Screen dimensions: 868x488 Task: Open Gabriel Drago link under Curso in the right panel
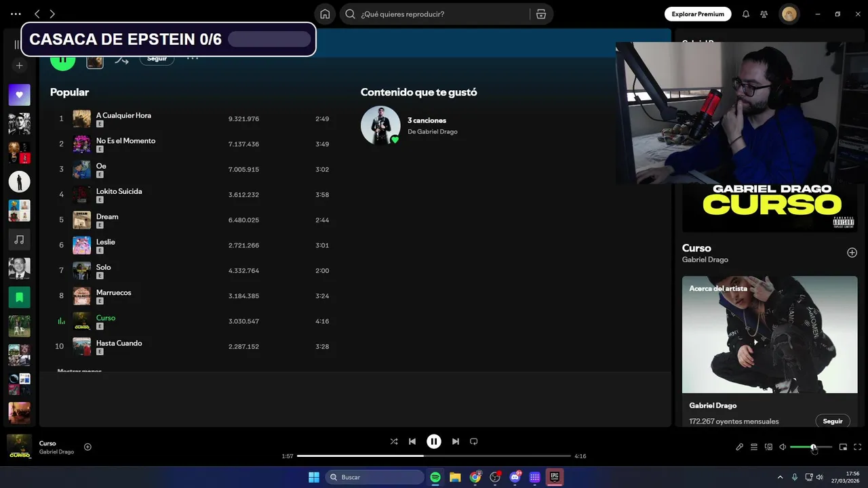(705, 260)
